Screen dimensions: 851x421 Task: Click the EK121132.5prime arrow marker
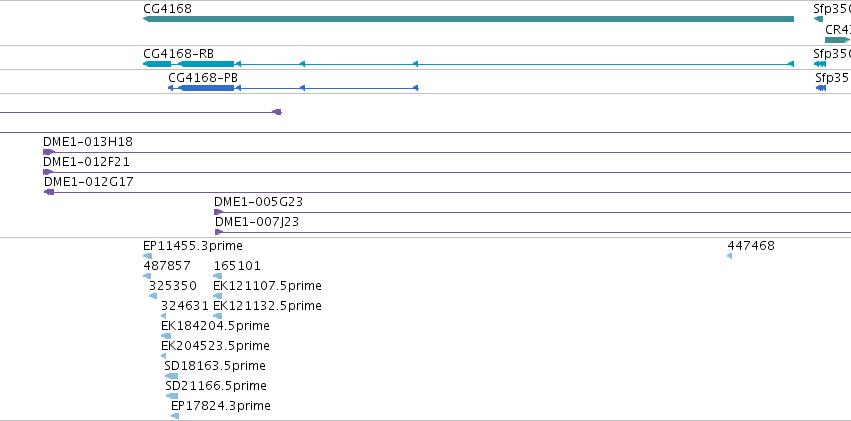[x=218, y=316]
